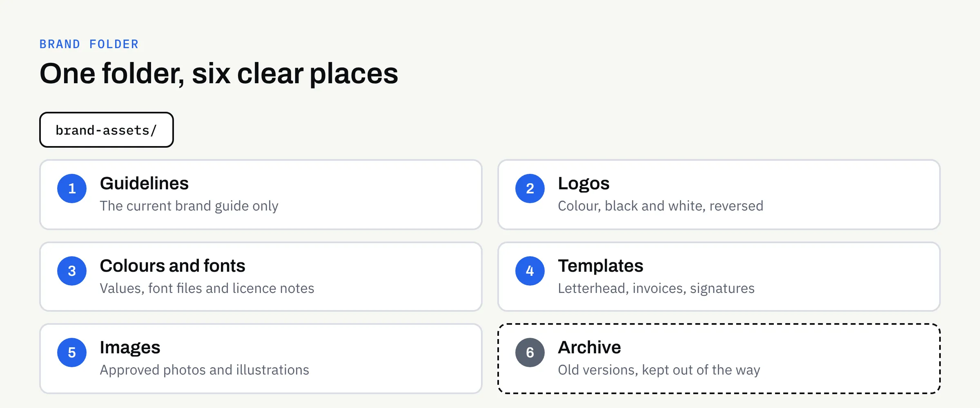The width and height of the screenshot is (980, 408).
Task: Select the number 3 circle icon
Action: pyautogui.click(x=72, y=271)
